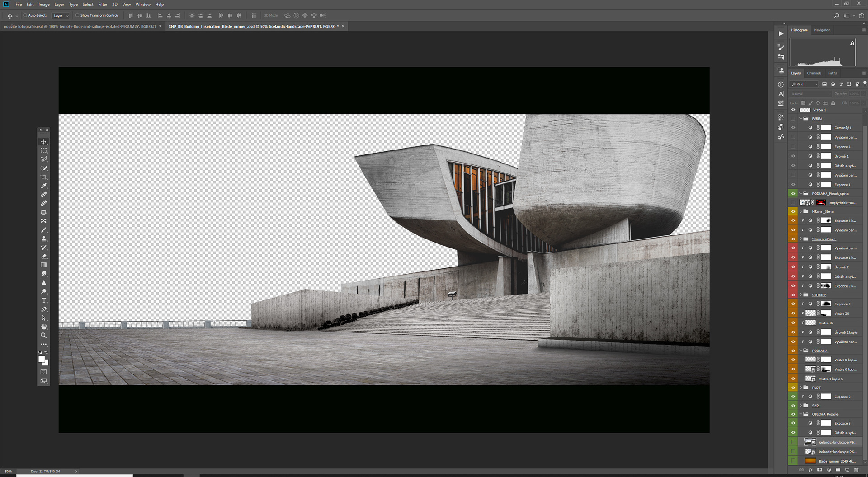Expand the SCHODY group
868x477 pixels.
(801, 295)
